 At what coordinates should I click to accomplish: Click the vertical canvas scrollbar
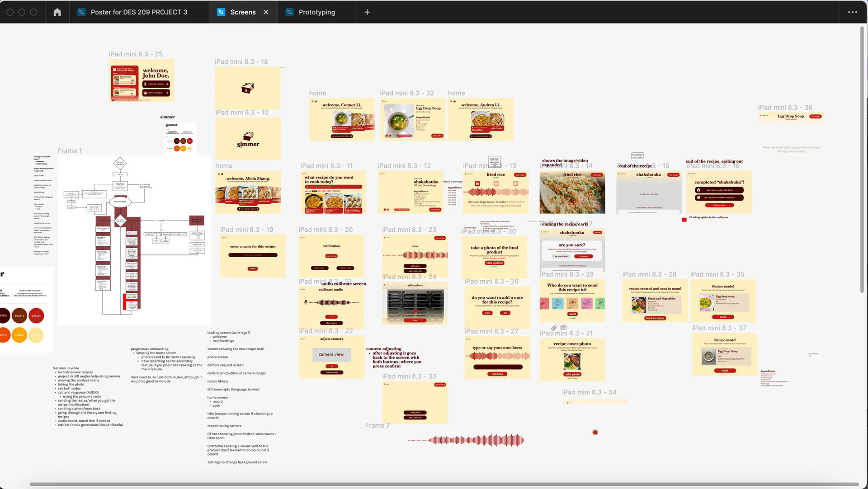pos(862,159)
